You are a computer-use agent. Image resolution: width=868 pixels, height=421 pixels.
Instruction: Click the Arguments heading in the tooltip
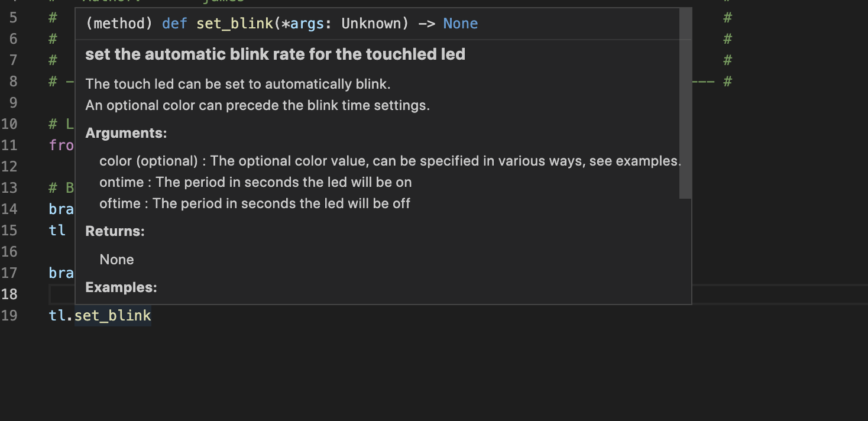[x=126, y=134]
